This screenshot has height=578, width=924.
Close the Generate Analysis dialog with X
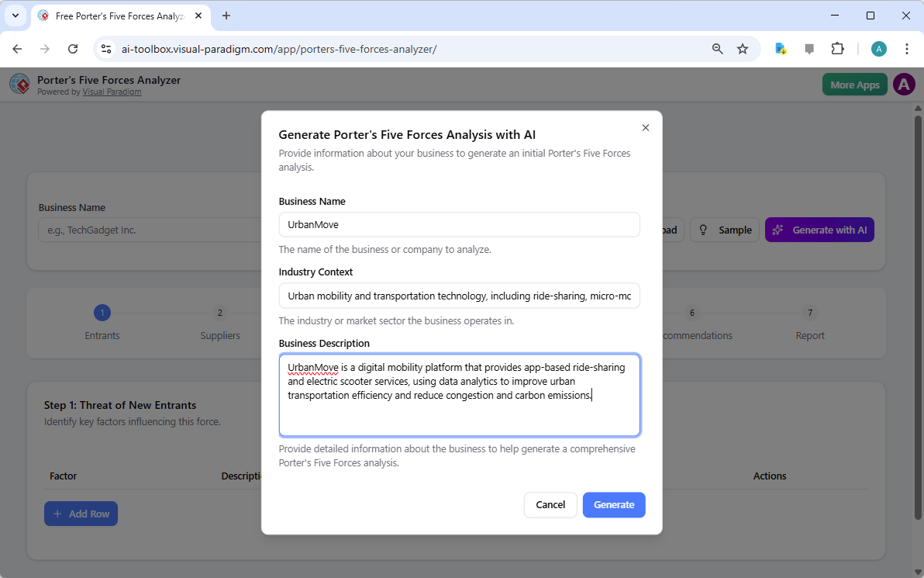(x=645, y=127)
